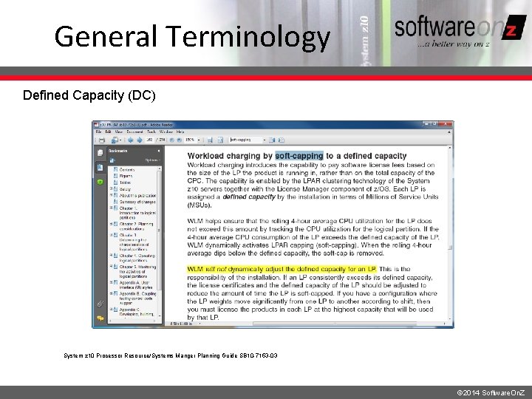Open the Comments speech-bubble panel icon

click(100, 318)
